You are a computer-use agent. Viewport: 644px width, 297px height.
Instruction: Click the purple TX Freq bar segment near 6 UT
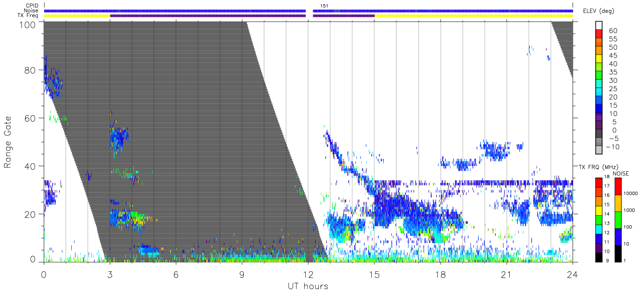[x=208, y=16]
